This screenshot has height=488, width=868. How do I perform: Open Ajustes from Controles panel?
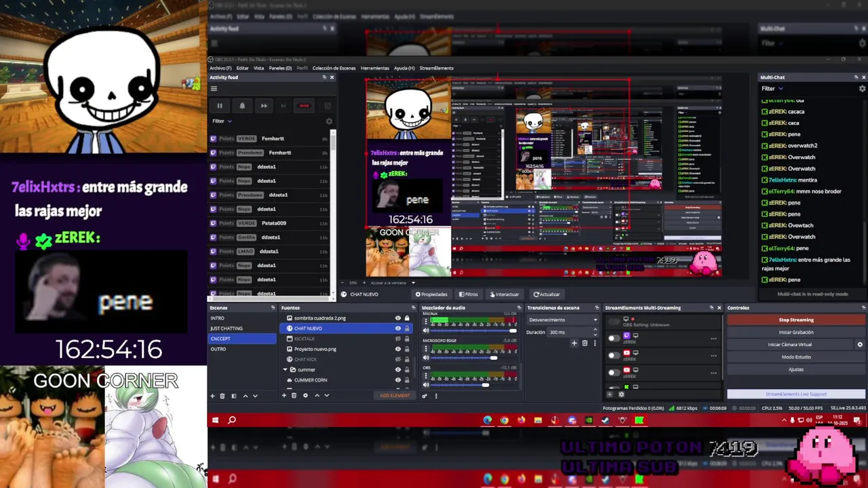[796, 369]
